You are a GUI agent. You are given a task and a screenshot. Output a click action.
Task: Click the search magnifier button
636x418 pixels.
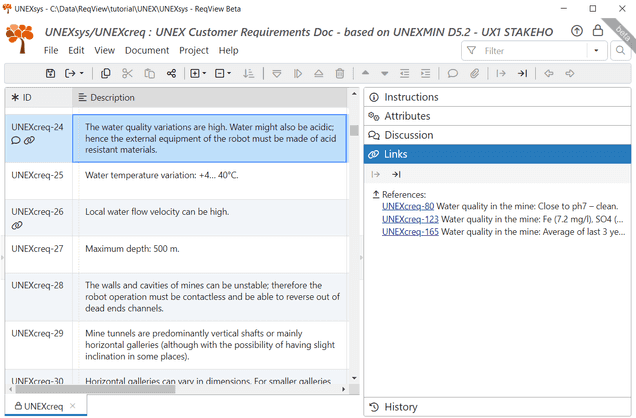621,51
